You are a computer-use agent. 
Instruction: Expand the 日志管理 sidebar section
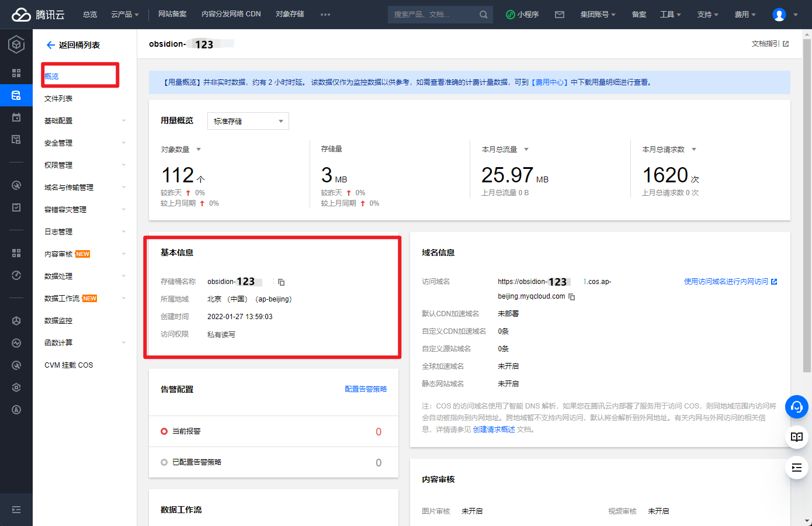[x=85, y=232]
